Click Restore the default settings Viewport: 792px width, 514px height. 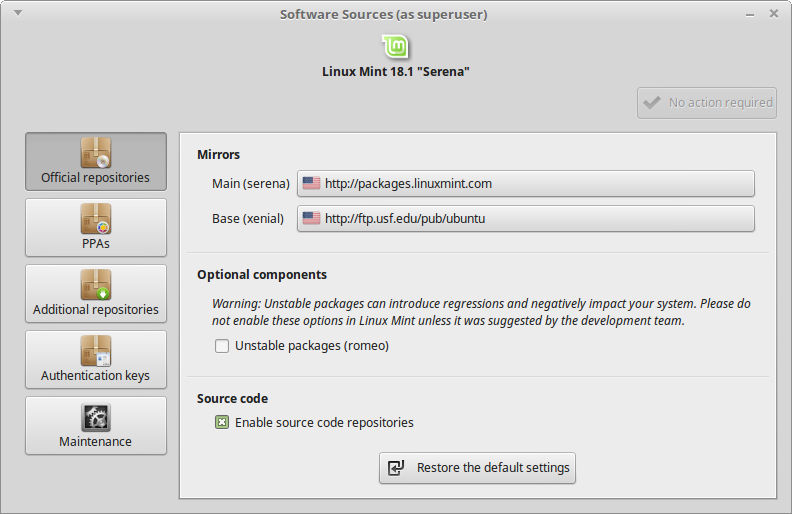[x=477, y=468]
